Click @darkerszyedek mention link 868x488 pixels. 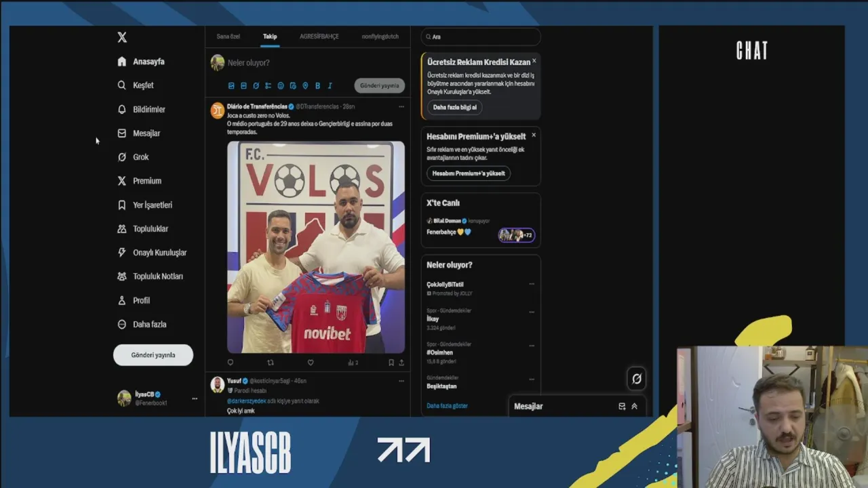246,401
